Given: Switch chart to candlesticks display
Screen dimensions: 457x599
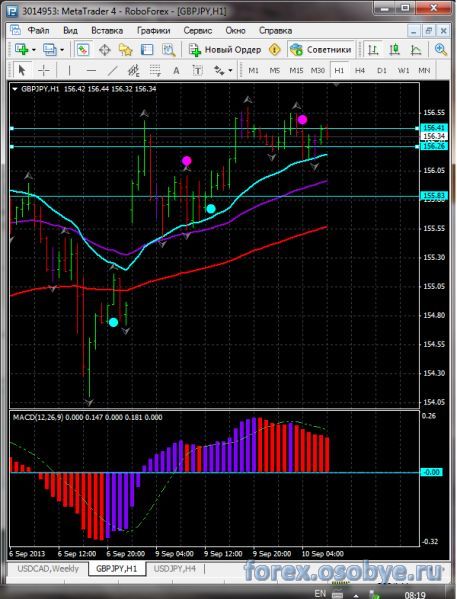Looking at the screenshot, I should click(394, 50).
